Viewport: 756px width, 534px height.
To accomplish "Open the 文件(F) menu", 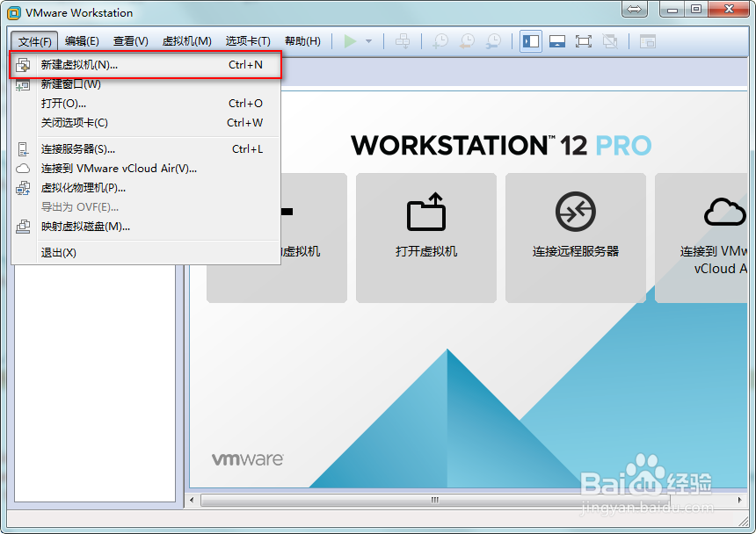I will point(34,41).
